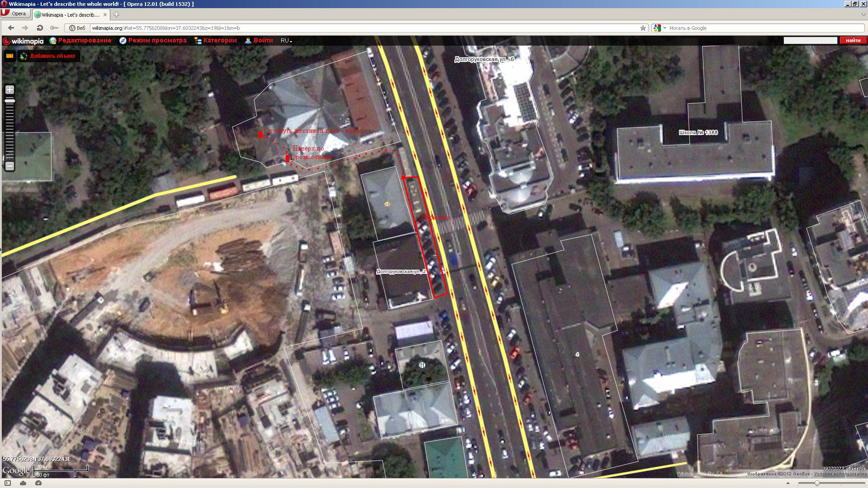This screenshot has width=868, height=488.
Task: Click the map zoom-out minus button
Action: coord(9,166)
